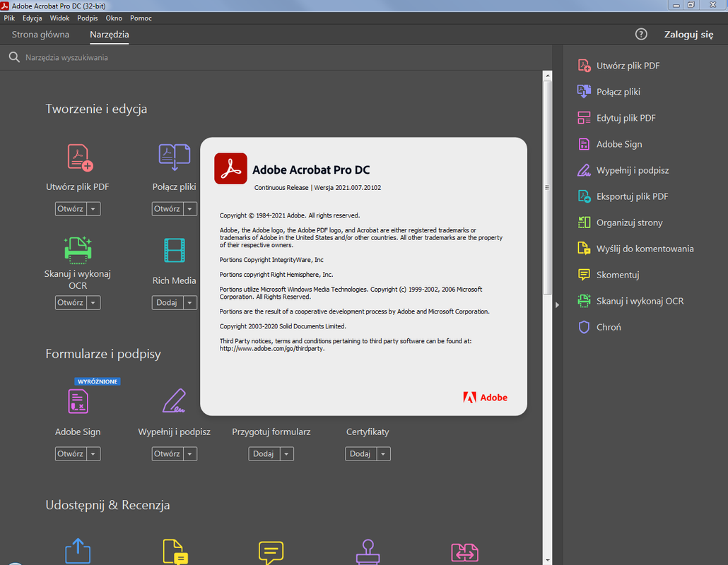The image size is (728, 565).
Task: Click the Chroń shield icon in right sidebar
Action: [x=584, y=327]
